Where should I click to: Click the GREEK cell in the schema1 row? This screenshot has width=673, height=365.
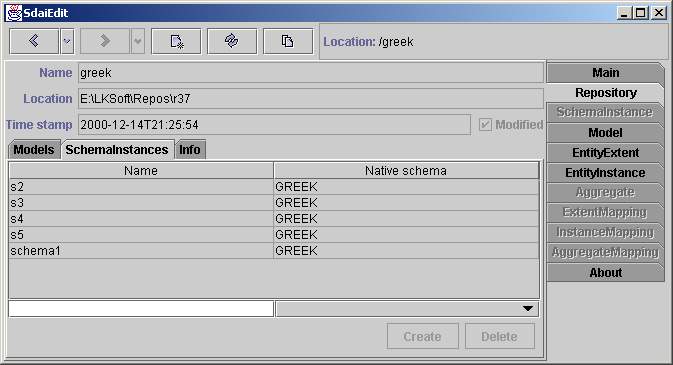(x=406, y=250)
